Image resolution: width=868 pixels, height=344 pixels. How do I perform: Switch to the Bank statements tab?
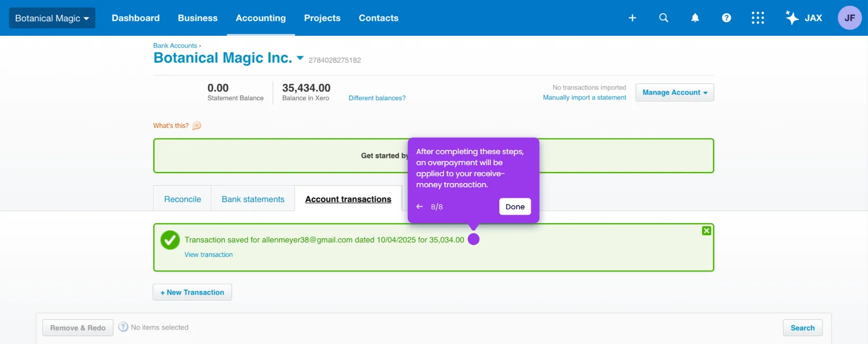(253, 199)
